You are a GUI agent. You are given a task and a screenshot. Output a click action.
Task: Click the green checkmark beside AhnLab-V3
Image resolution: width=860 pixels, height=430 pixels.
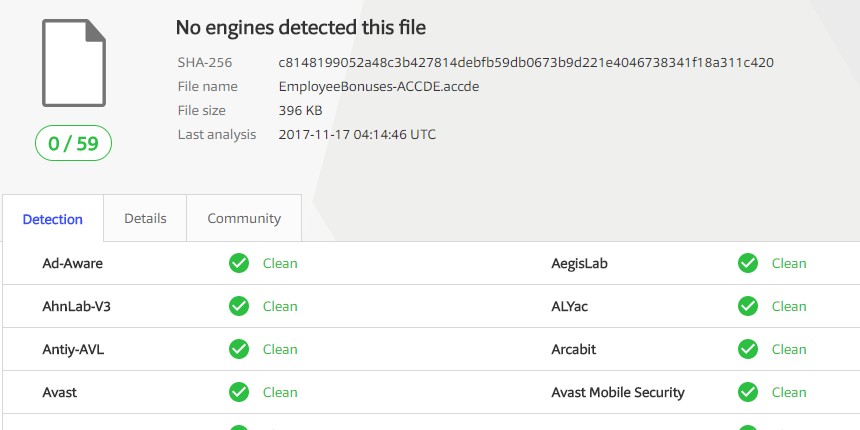(x=239, y=306)
